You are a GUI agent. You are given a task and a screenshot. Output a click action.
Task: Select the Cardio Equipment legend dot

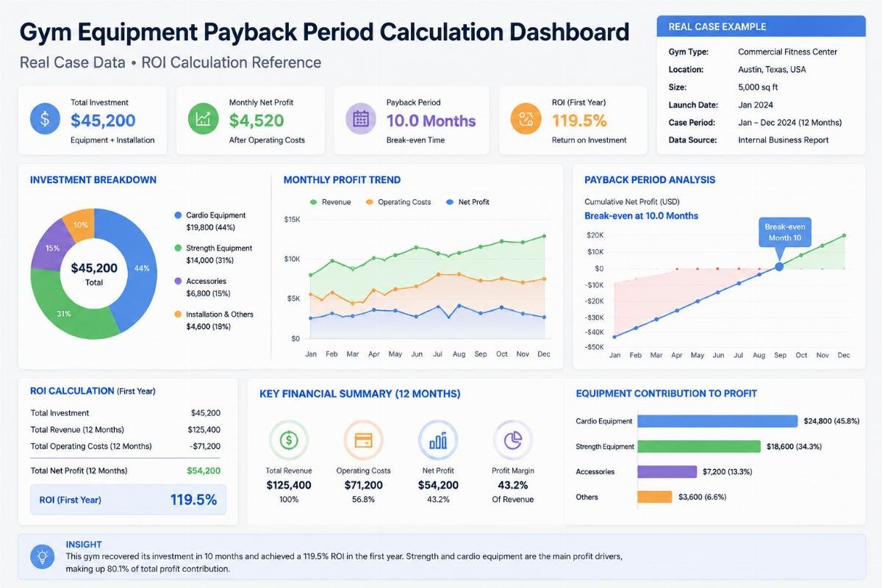(178, 215)
